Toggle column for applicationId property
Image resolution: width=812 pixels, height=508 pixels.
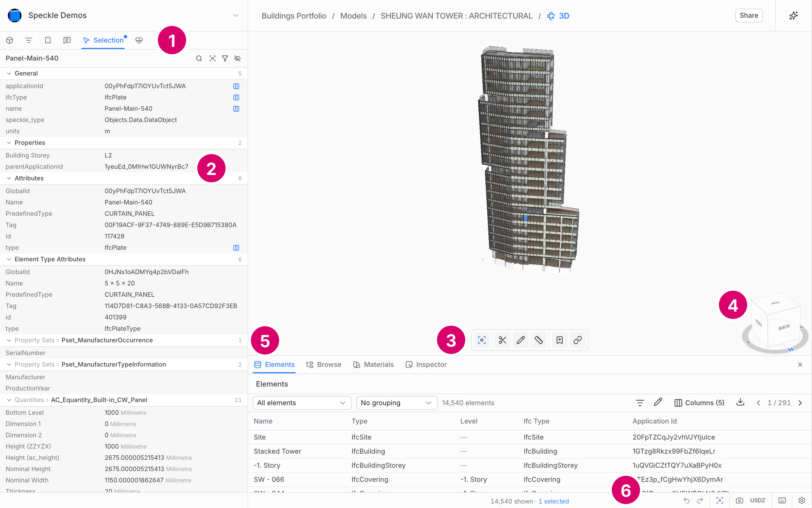(x=236, y=86)
